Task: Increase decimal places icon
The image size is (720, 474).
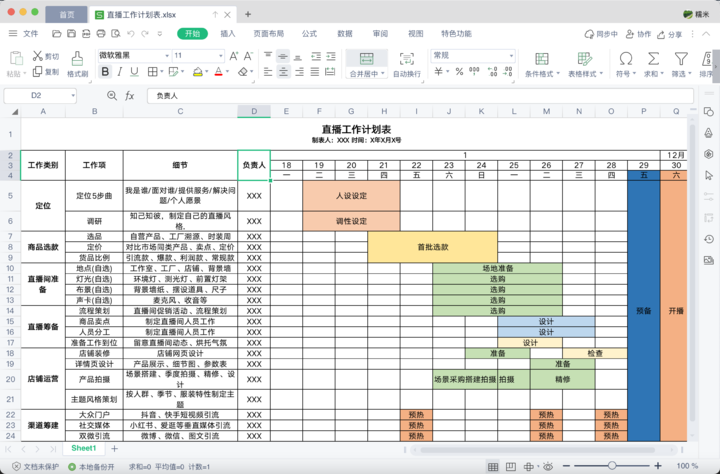Action: pos(492,72)
